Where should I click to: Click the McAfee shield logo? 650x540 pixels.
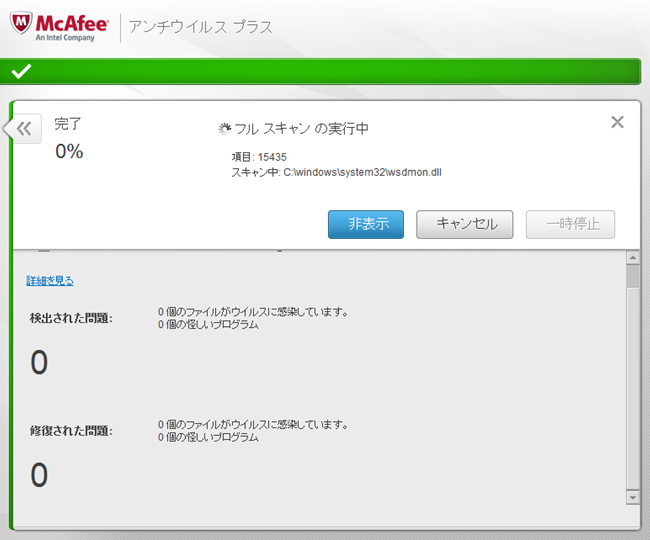point(21,23)
